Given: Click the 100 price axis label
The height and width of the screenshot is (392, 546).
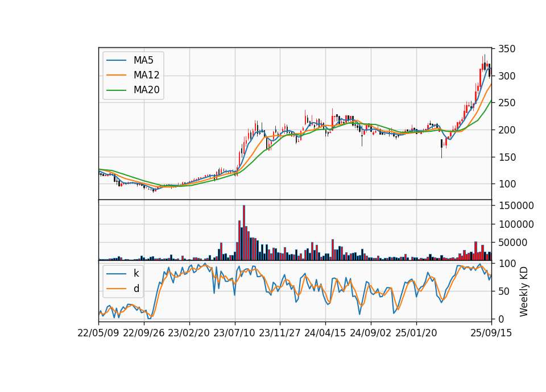Looking at the screenshot, I should [507, 184].
